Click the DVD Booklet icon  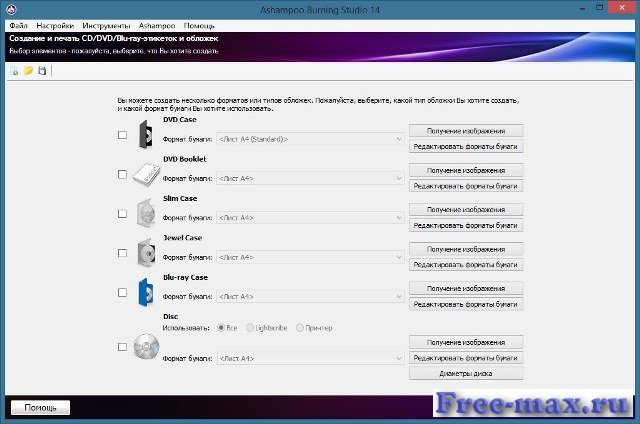(146, 174)
